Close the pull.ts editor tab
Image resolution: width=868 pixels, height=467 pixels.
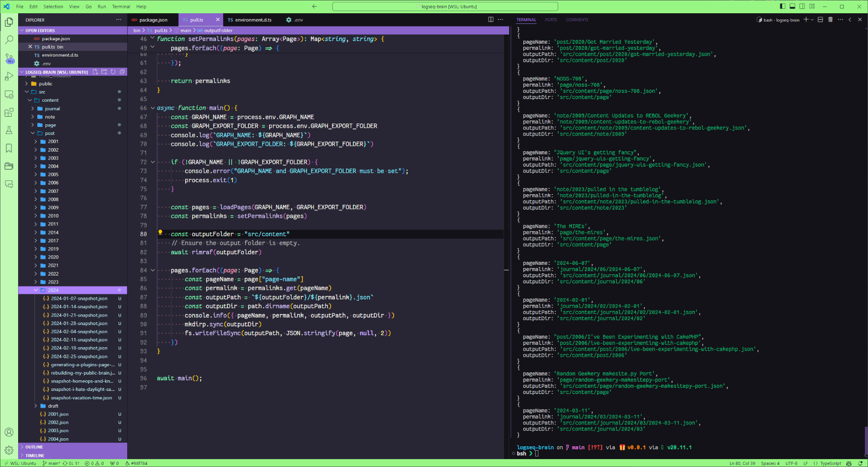[x=217, y=19]
